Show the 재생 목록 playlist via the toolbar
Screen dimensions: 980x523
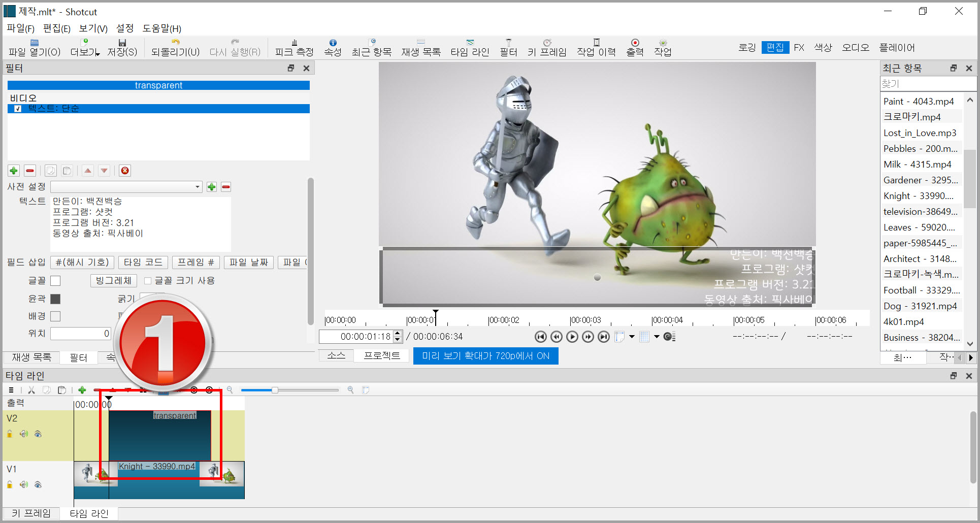(x=420, y=48)
